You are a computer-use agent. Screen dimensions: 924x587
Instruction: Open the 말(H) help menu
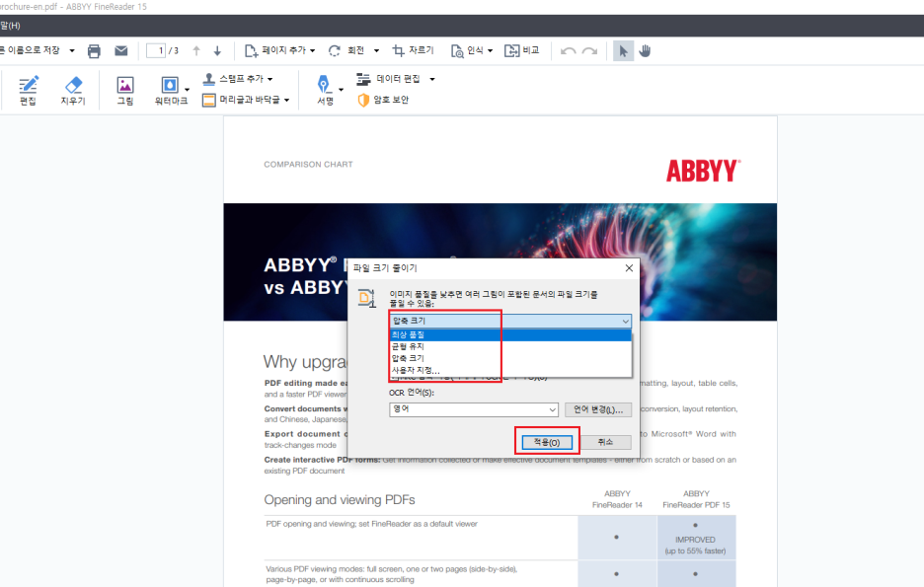click(10, 26)
